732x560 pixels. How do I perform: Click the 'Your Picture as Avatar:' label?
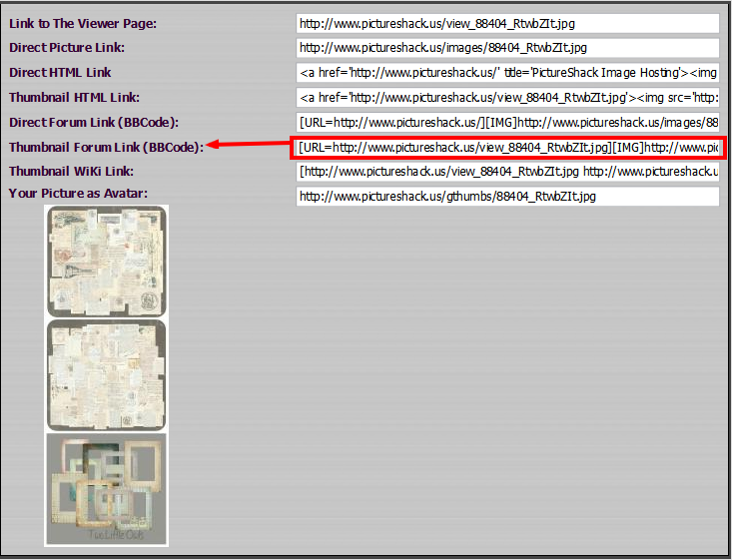(x=78, y=194)
